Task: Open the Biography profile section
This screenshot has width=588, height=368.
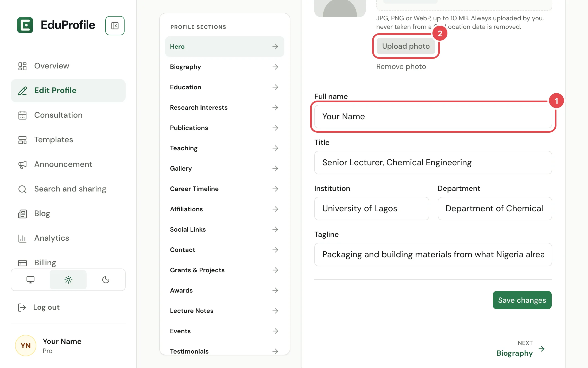Action: [225, 67]
